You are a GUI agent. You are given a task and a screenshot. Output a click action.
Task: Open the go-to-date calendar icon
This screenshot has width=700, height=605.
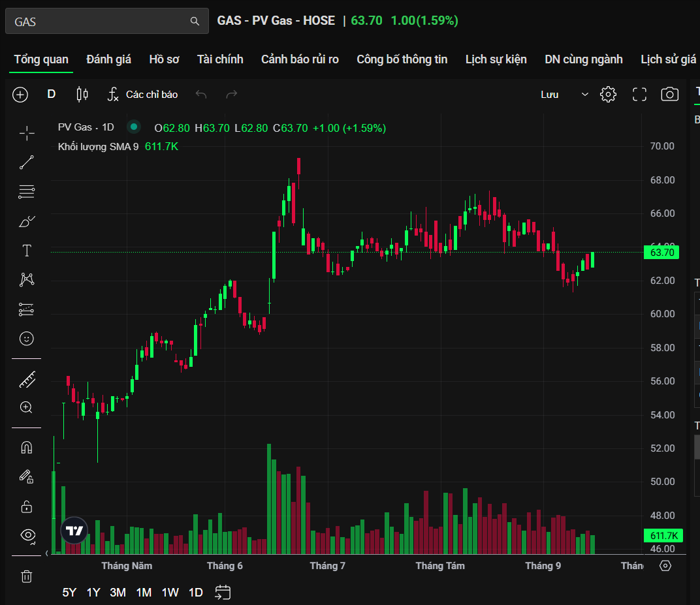[223, 593]
